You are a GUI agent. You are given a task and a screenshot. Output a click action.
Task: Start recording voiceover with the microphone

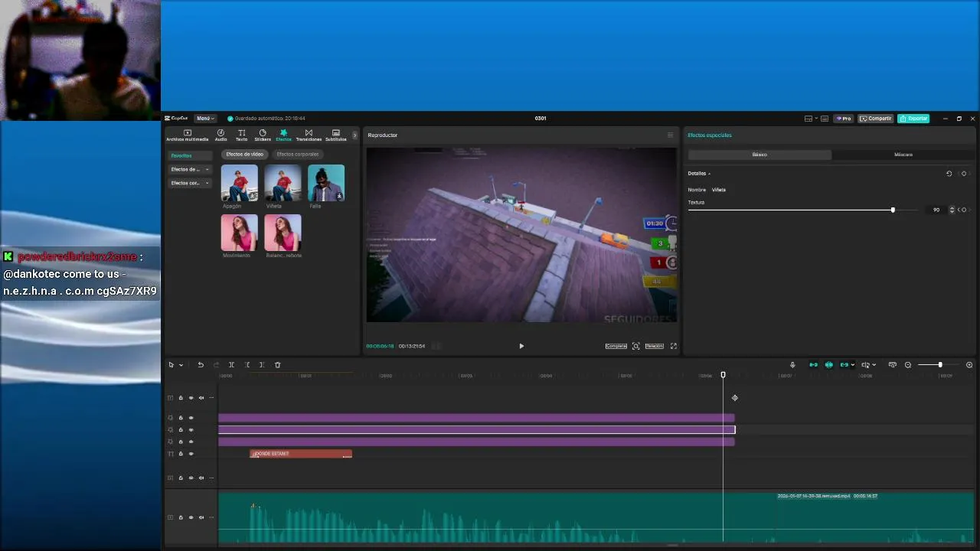(x=792, y=365)
